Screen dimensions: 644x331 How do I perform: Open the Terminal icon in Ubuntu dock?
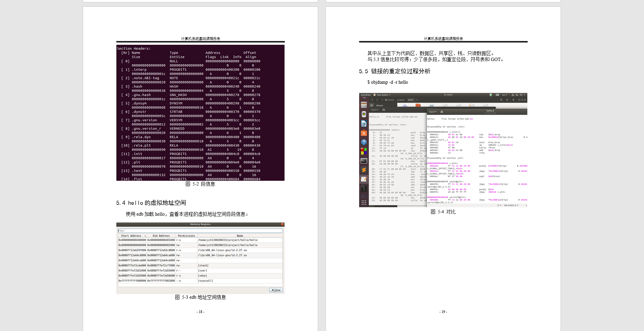click(x=364, y=161)
